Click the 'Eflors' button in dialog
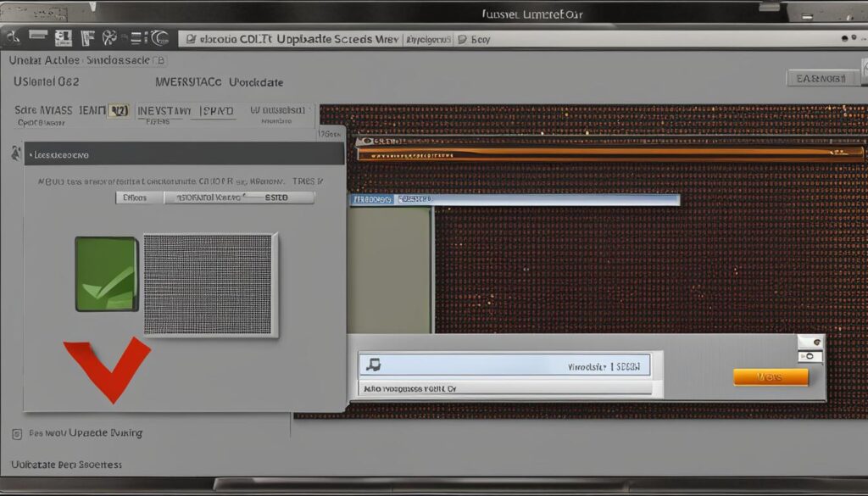 [x=139, y=197]
